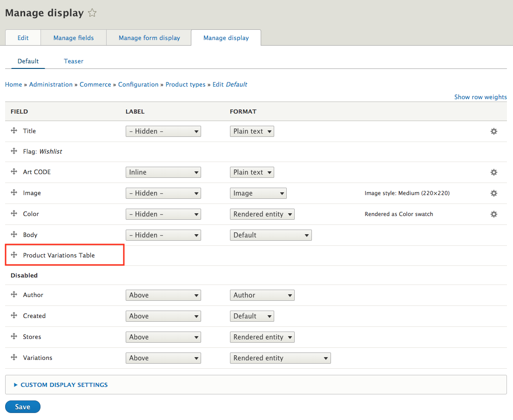Open settings gear for the Image field

[493, 193]
